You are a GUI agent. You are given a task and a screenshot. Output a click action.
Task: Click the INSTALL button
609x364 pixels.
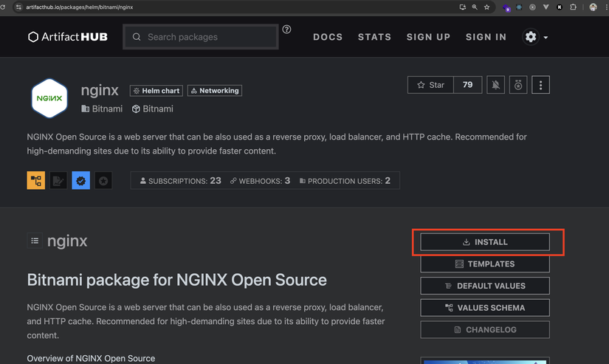[485, 242]
